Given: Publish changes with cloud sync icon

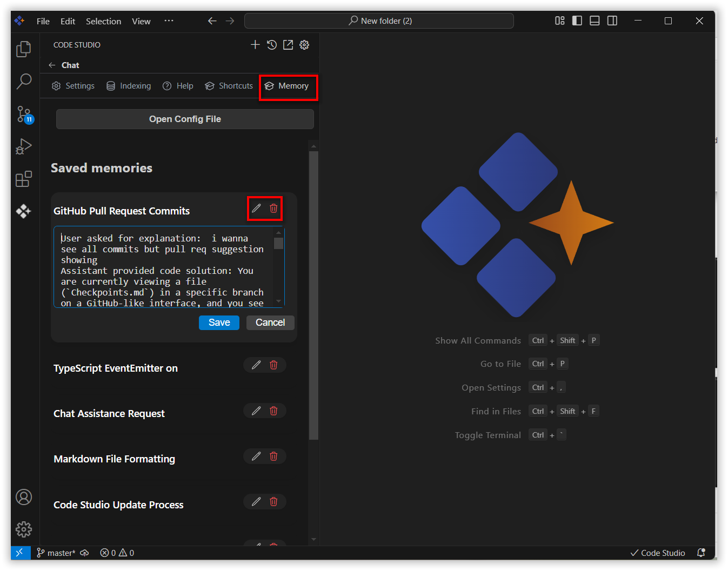Looking at the screenshot, I should (x=84, y=553).
